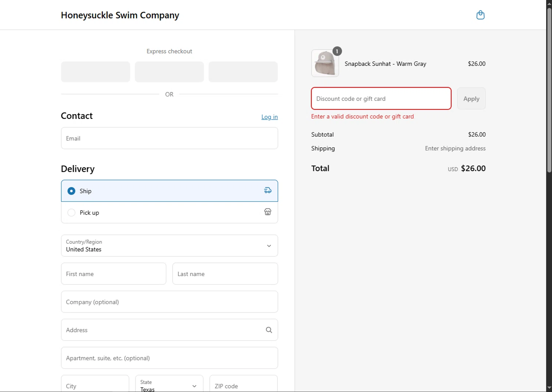The width and height of the screenshot is (552, 392).
Task: Click the first express checkout button
Action: click(x=96, y=72)
